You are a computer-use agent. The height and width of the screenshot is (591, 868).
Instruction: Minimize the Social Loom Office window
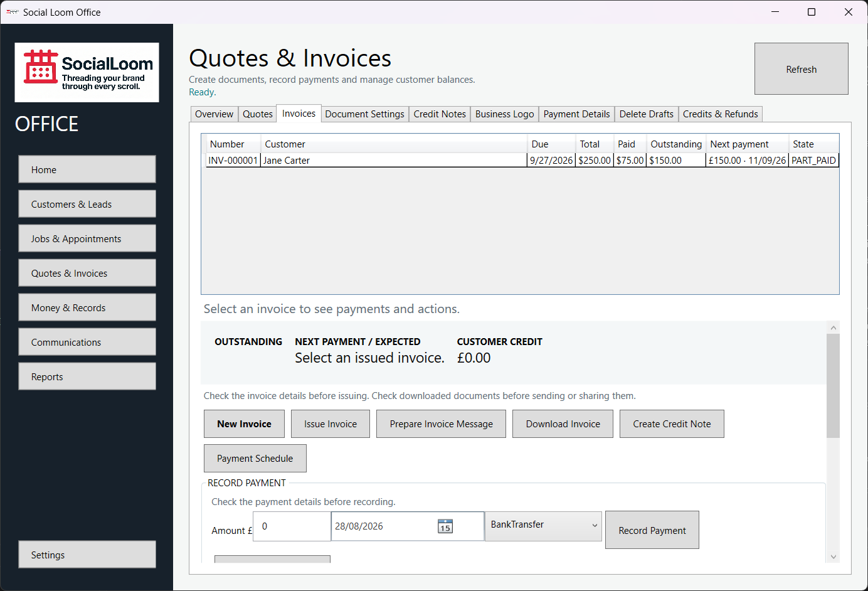pyautogui.click(x=775, y=12)
